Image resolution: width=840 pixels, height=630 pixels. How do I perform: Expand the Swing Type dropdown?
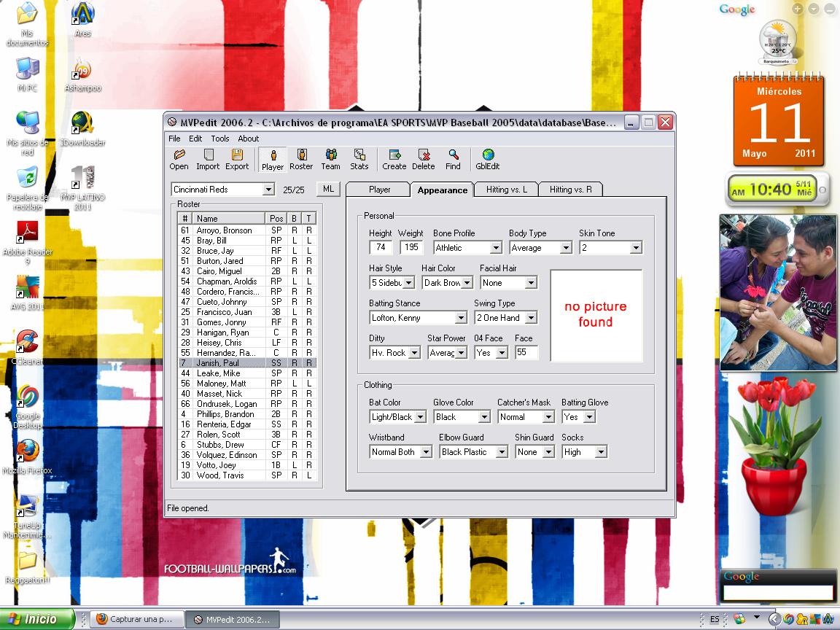531,318
